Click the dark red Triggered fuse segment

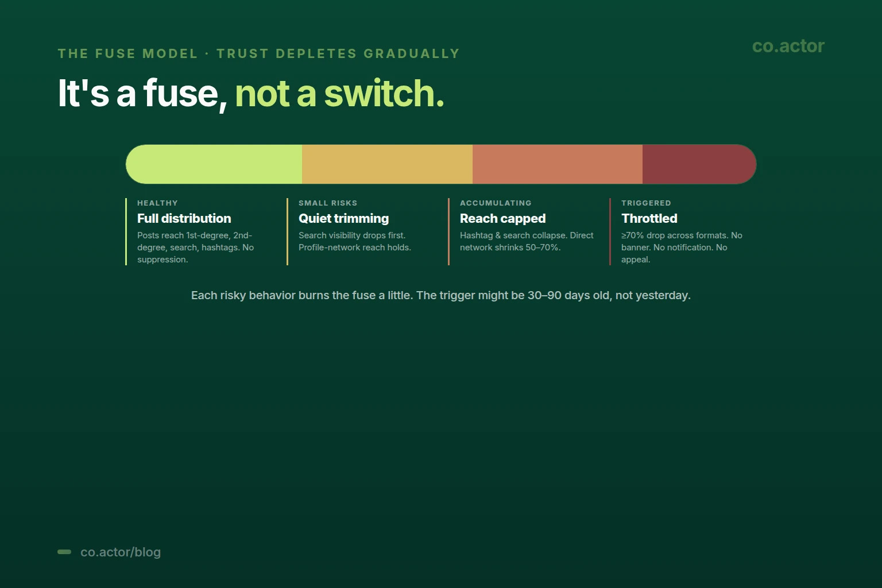(x=699, y=164)
